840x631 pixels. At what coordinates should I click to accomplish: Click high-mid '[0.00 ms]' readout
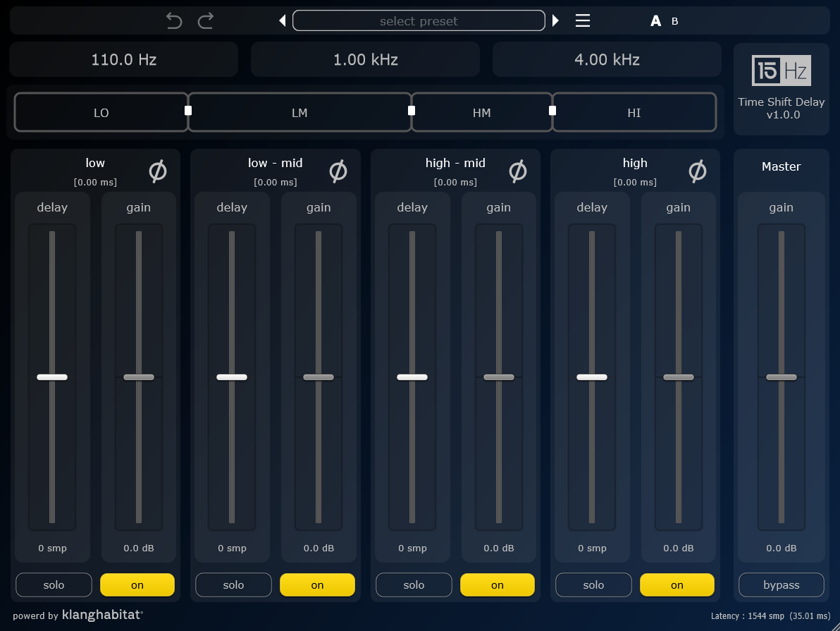(x=455, y=183)
